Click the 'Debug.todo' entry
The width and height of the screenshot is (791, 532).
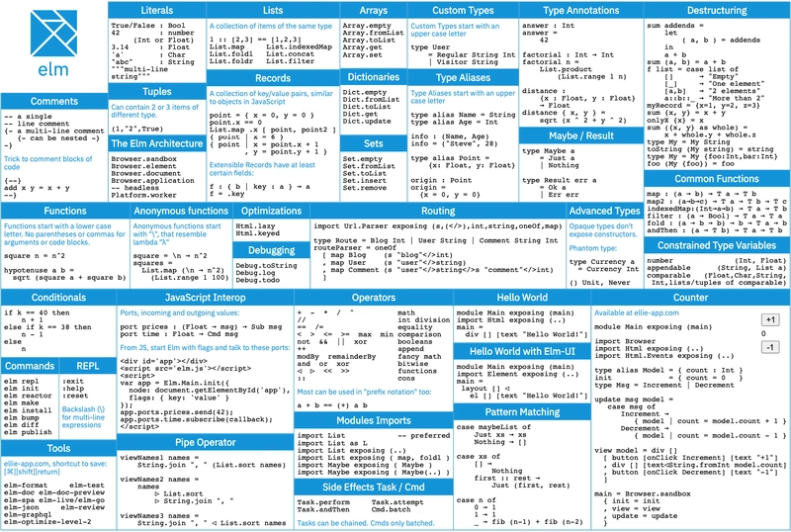tap(257, 280)
